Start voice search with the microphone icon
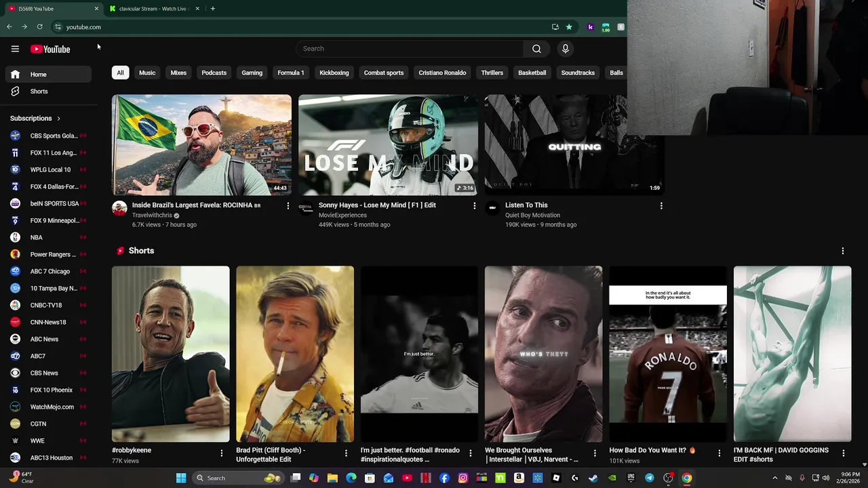Image resolution: width=868 pixels, height=488 pixels. coord(565,49)
